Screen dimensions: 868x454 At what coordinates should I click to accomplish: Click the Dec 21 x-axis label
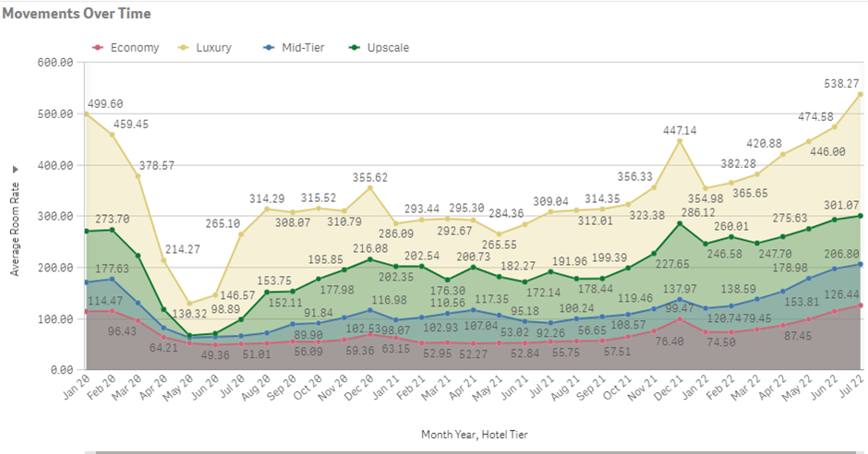click(x=669, y=388)
